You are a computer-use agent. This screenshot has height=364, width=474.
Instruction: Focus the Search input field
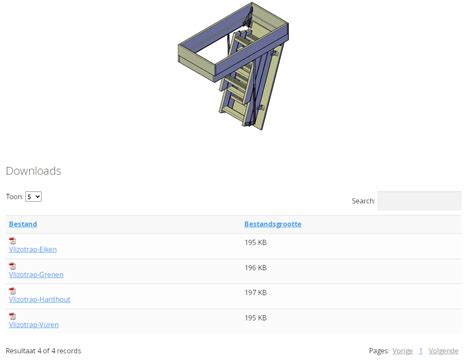coord(419,201)
